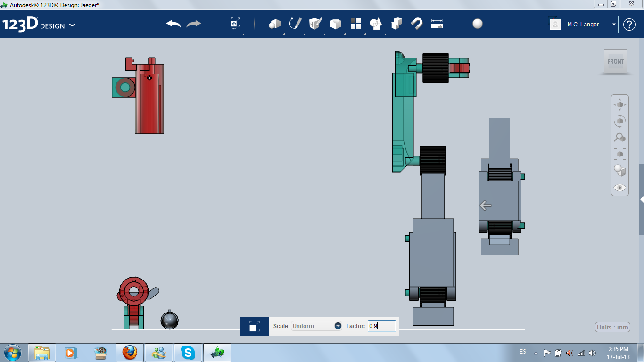Open the Help question mark
The height and width of the screenshot is (362, 644).
click(629, 25)
